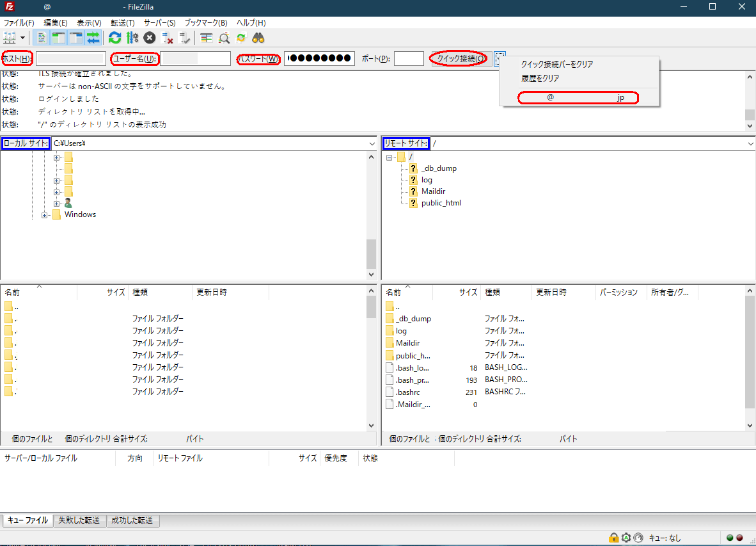This screenshot has height=546, width=756.
Task: Sort remote list by 所有者/グ... column
Action: [672, 293]
